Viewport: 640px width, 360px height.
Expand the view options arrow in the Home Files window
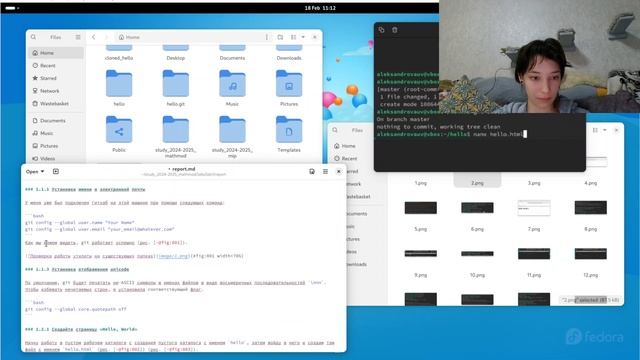(x=303, y=37)
